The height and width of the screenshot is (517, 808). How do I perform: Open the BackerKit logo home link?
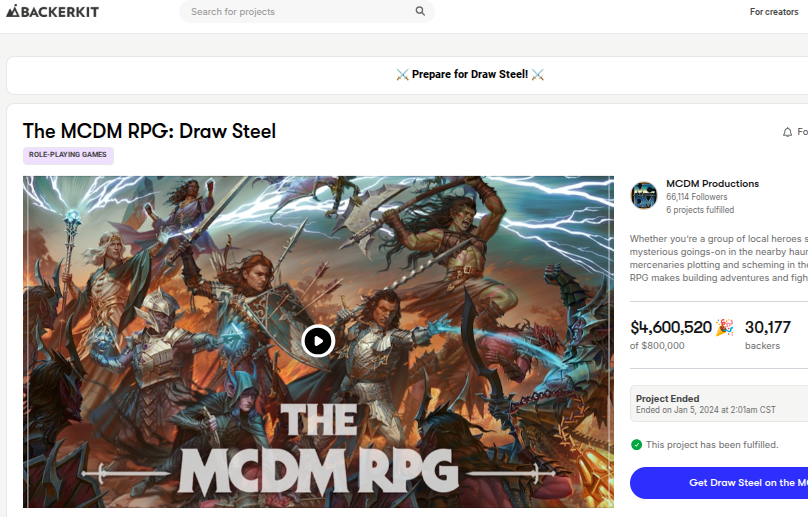(x=53, y=11)
